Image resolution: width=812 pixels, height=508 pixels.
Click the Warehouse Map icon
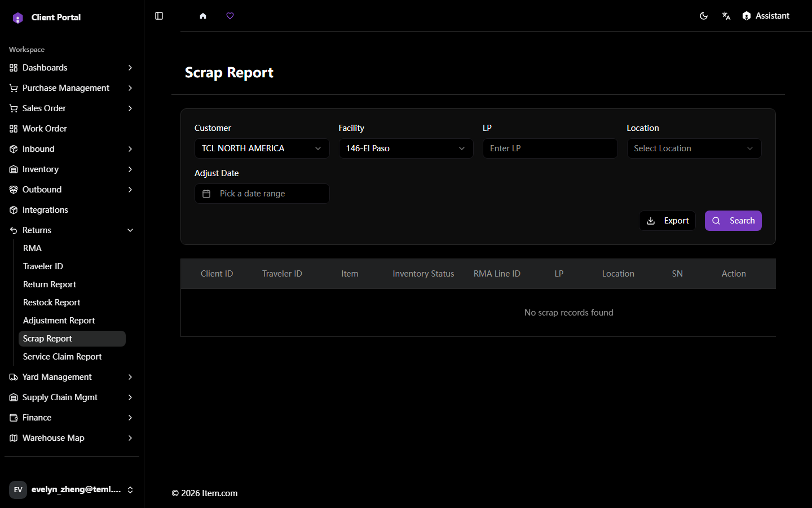pos(14,438)
